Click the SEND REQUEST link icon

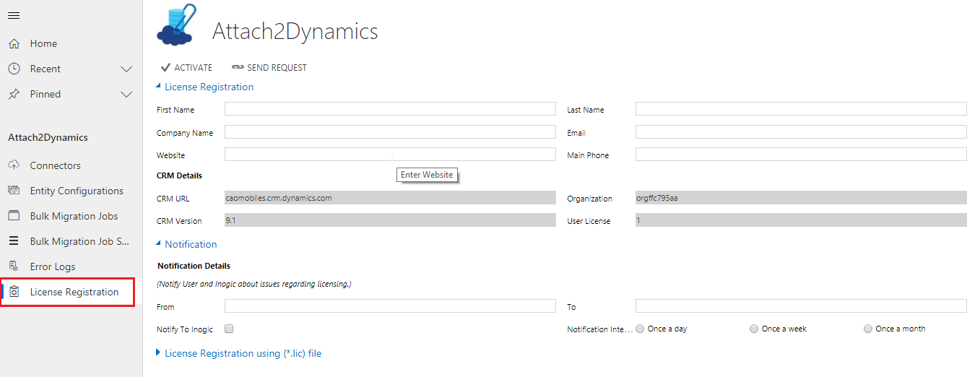tap(238, 68)
